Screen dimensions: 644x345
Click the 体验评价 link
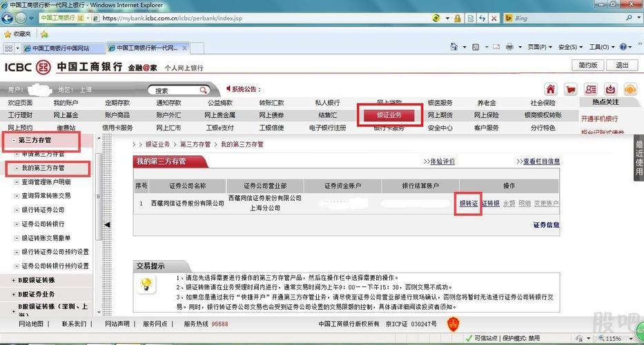(442, 161)
